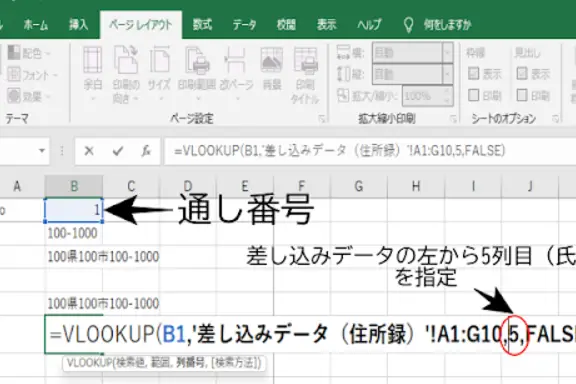The width and height of the screenshot is (576, 384).
Task: Expand the Name Box dropdown arrow
Action: click(x=42, y=151)
